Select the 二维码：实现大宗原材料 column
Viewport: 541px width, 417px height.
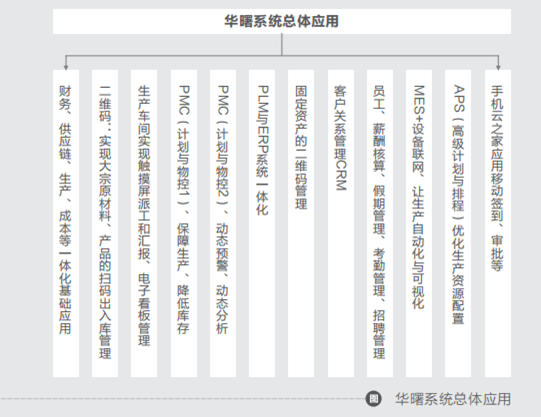(x=105, y=224)
